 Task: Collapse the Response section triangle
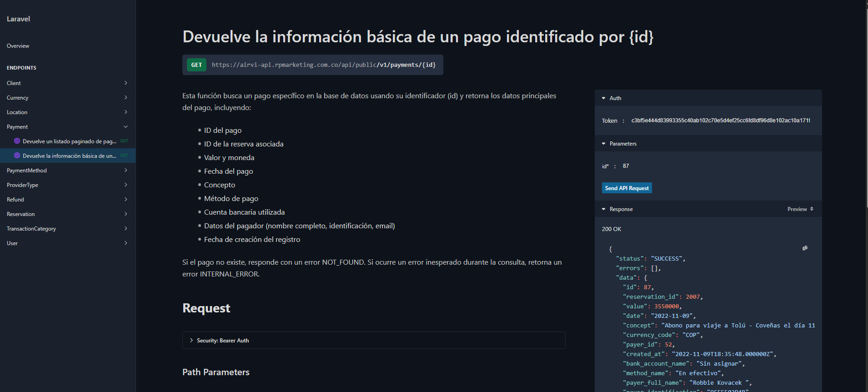[x=603, y=209]
